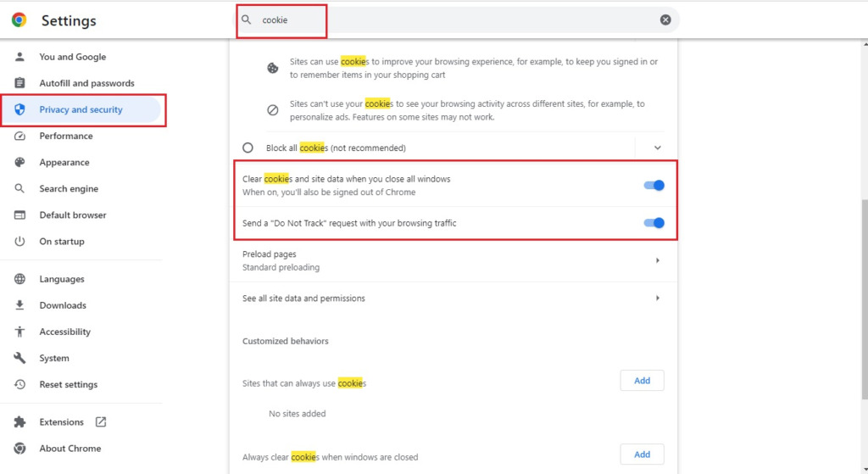Click the Appearance palette icon
Image resolution: width=868 pixels, height=474 pixels.
click(19, 162)
